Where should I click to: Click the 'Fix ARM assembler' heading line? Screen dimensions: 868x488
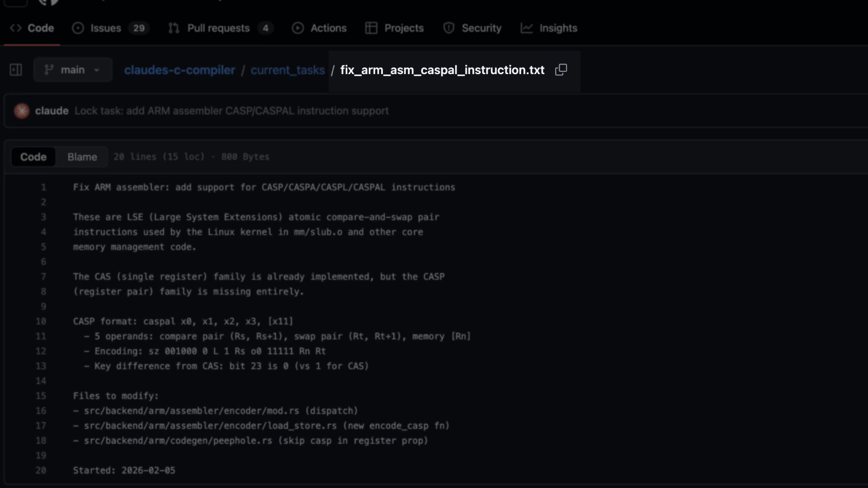tap(264, 187)
